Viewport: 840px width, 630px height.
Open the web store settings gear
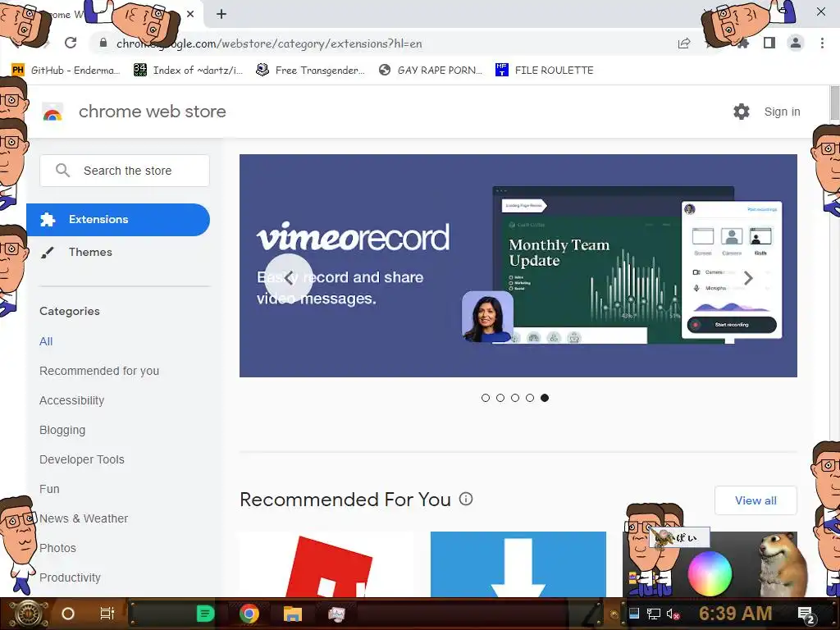coord(742,112)
